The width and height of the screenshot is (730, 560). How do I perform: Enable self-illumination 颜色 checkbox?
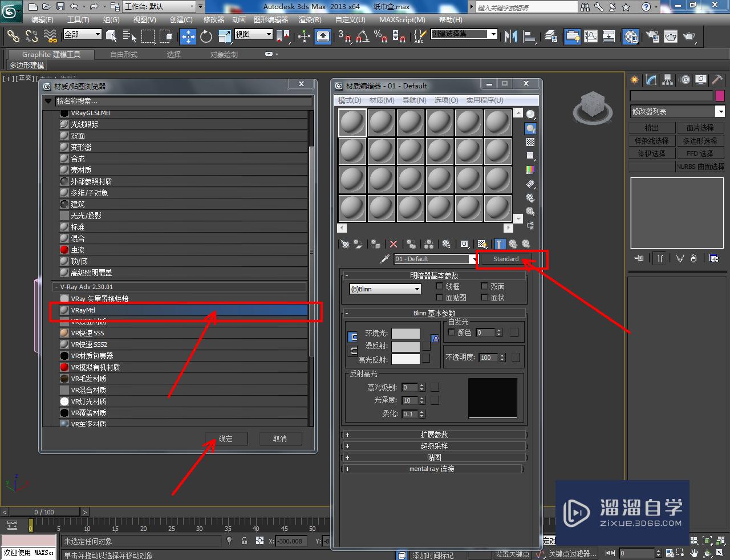pos(452,332)
